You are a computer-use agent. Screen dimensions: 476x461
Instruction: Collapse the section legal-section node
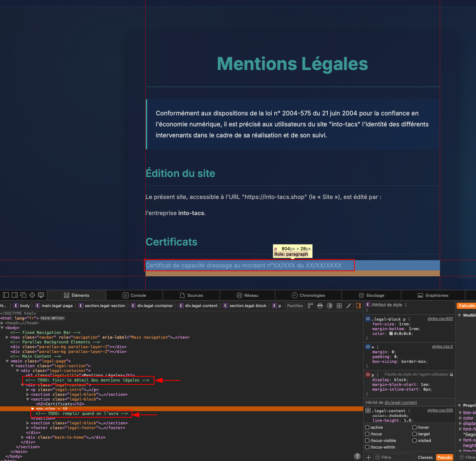[12, 366]
